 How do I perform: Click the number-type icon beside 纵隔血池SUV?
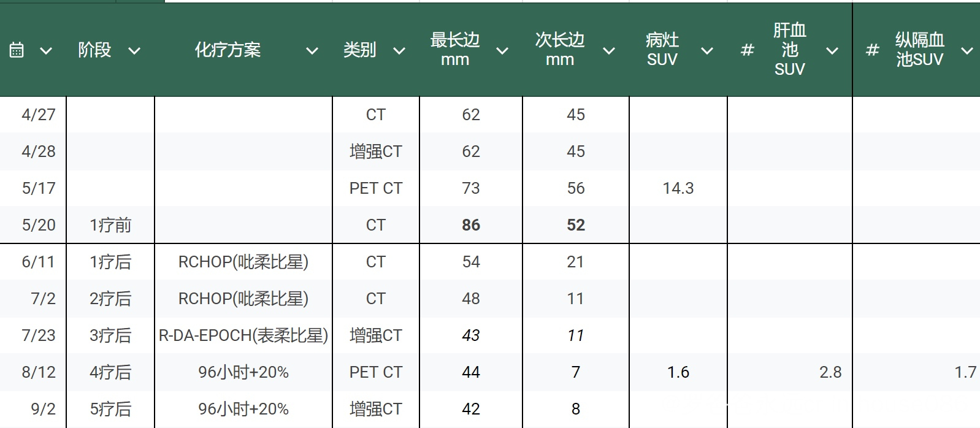(x=872, y=50)
